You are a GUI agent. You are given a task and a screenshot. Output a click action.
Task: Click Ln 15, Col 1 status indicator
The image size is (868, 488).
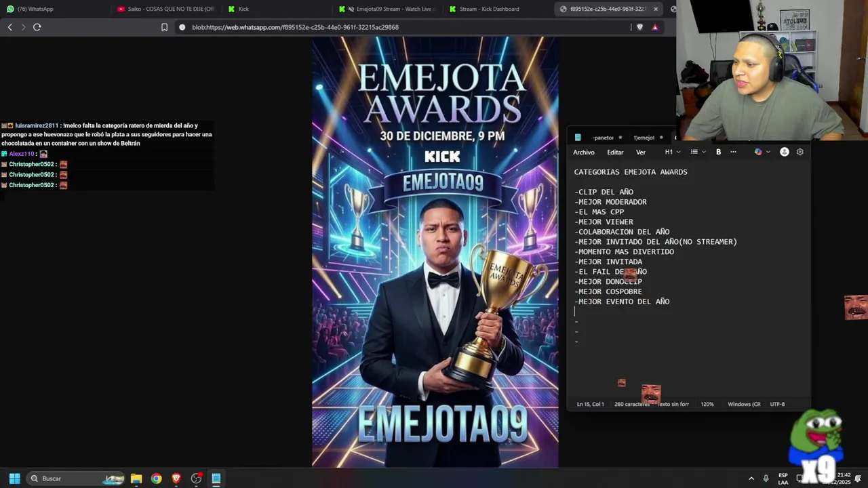tap(590, 404)
